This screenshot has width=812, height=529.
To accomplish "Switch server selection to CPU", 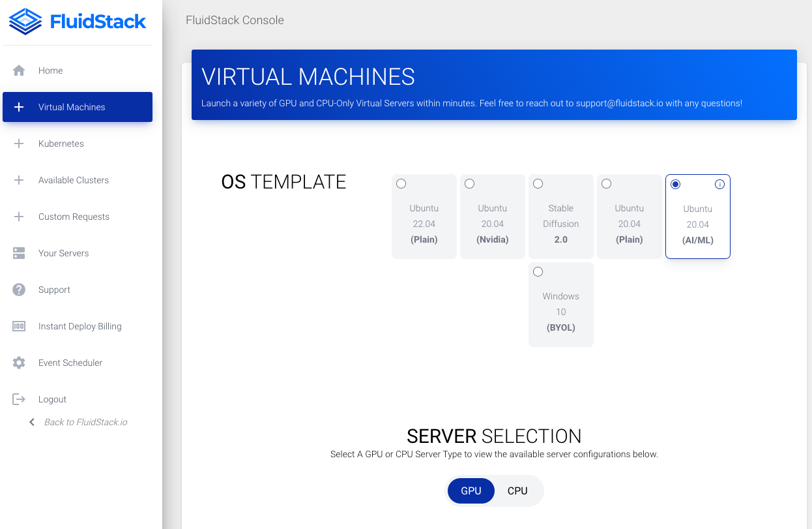I will coord(517,491).
